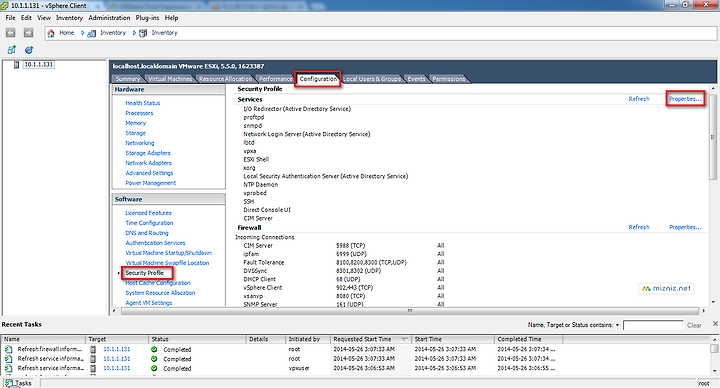Open the Administration menu
This screenshot has width=720, height=388.
[x=109, y=17]
